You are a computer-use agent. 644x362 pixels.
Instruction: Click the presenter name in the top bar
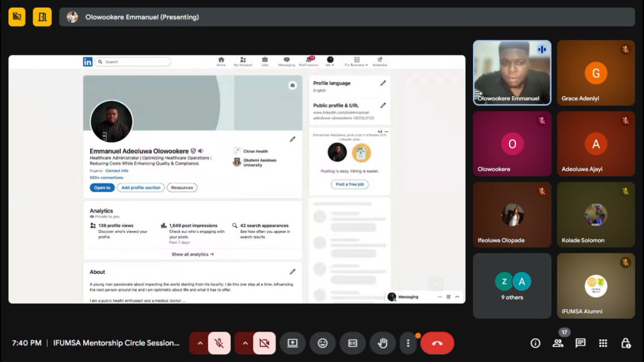(142, 17)
